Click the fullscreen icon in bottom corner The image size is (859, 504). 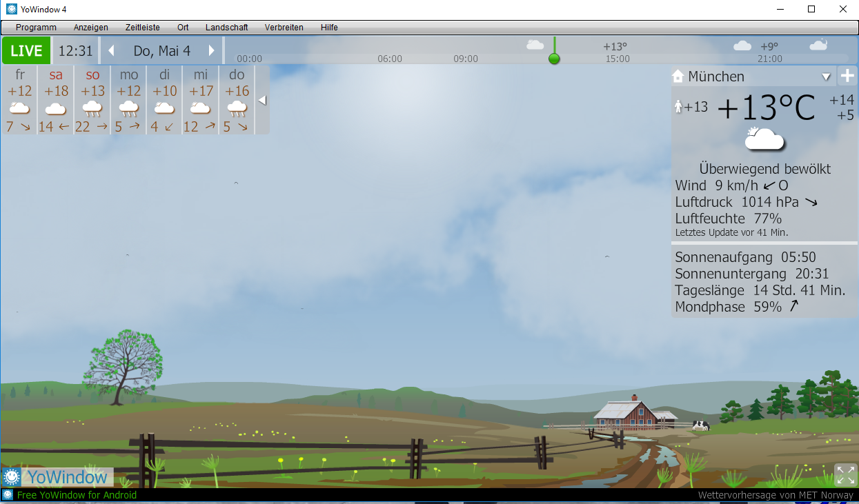point(845,475)
